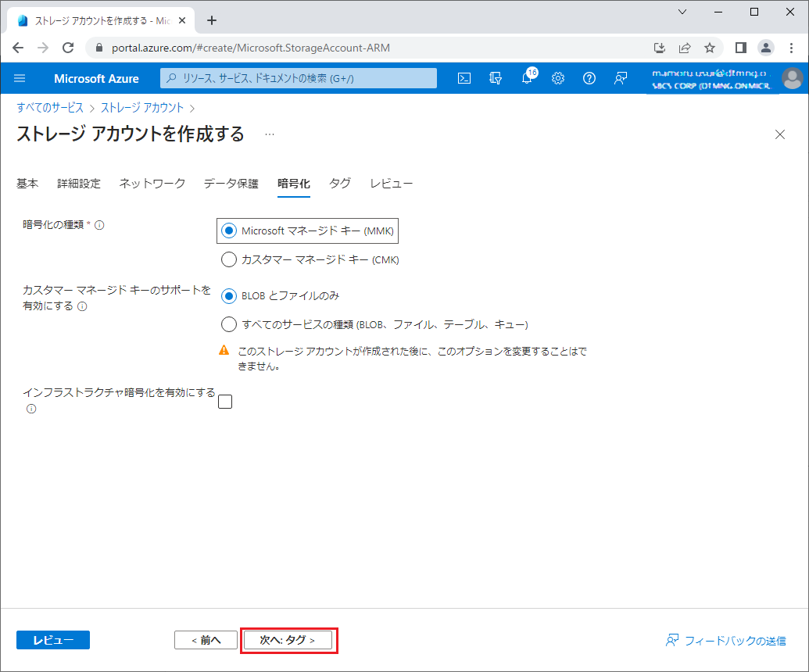Select the 暗号化 tab
The height and width of the screenshot is (672, 809).
click(294, 184)
